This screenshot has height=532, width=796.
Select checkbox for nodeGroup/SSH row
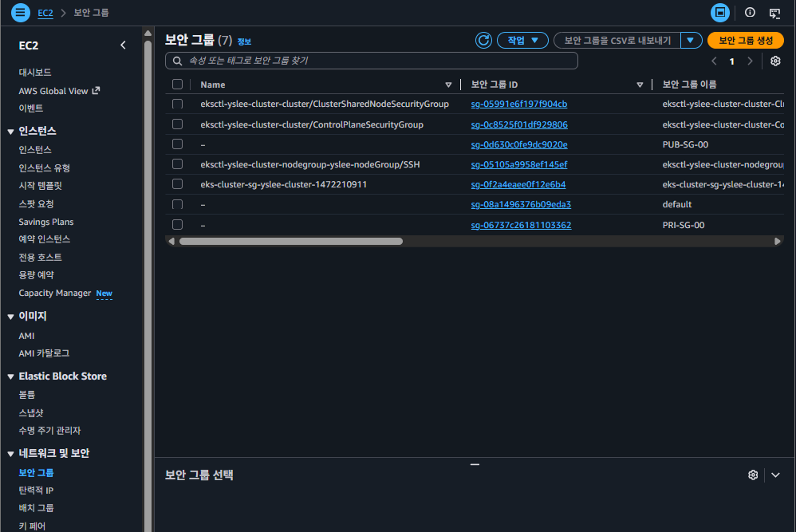point(177,164)
